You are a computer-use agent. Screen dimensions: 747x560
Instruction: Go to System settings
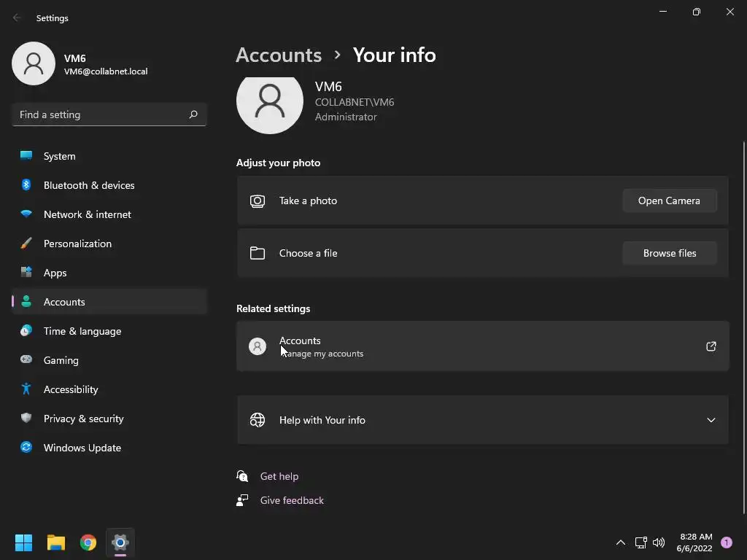click(x=59, y=156)
